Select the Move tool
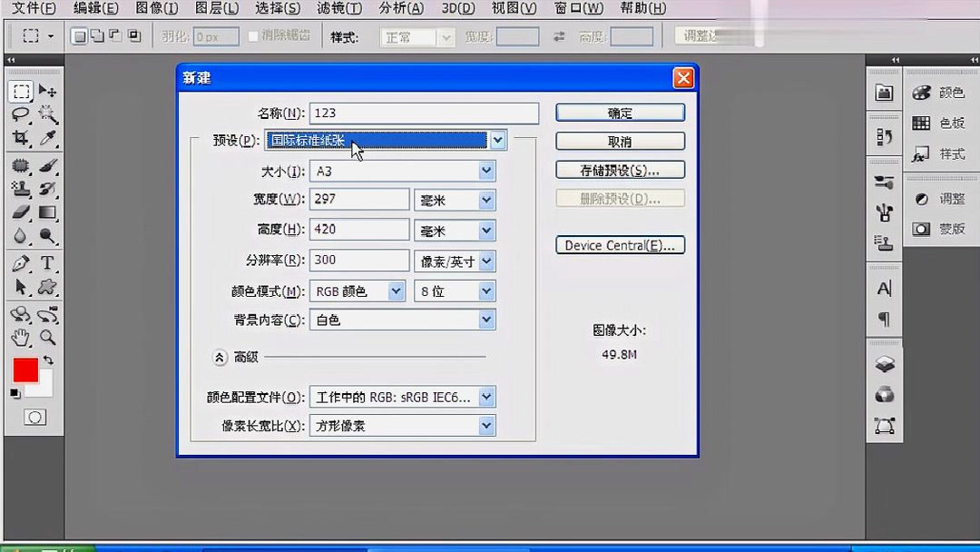 (x=48, y=91)
